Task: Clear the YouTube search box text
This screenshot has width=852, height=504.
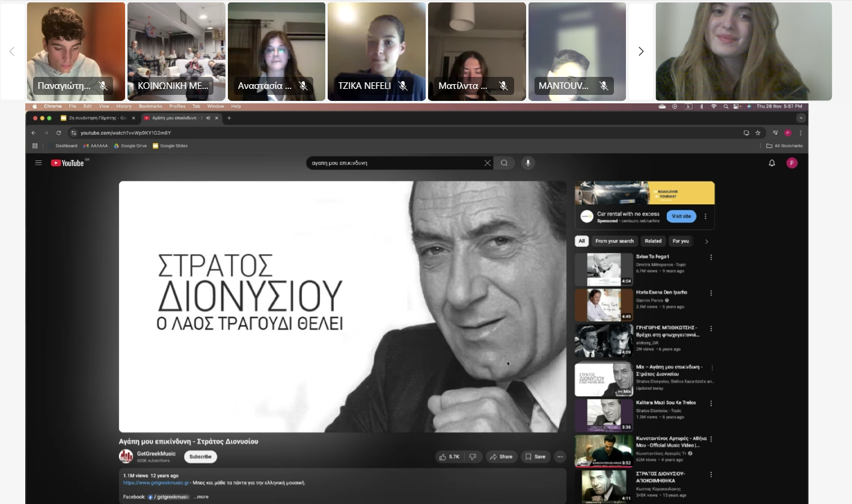Action: [488, 163]
